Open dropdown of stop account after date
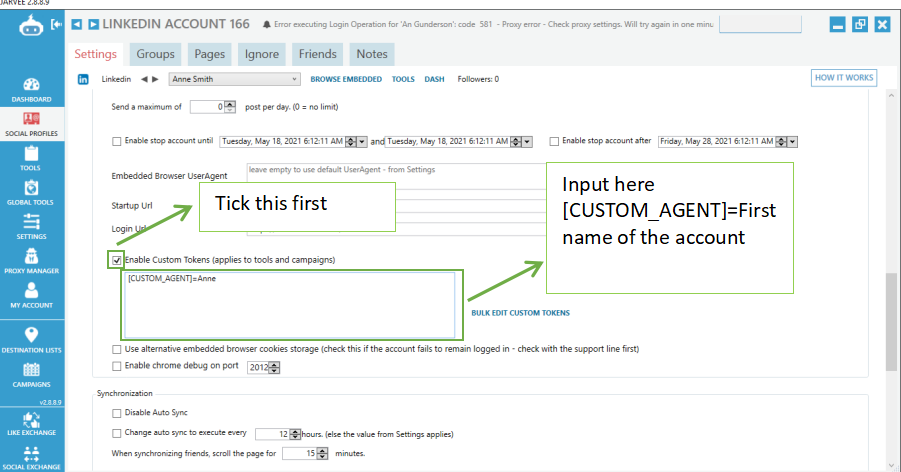 [x=792, y=142]
